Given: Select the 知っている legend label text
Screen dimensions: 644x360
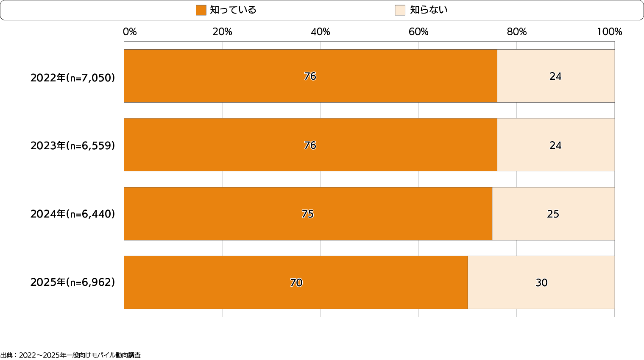Looking at the screenshot, I should [233, 10].
